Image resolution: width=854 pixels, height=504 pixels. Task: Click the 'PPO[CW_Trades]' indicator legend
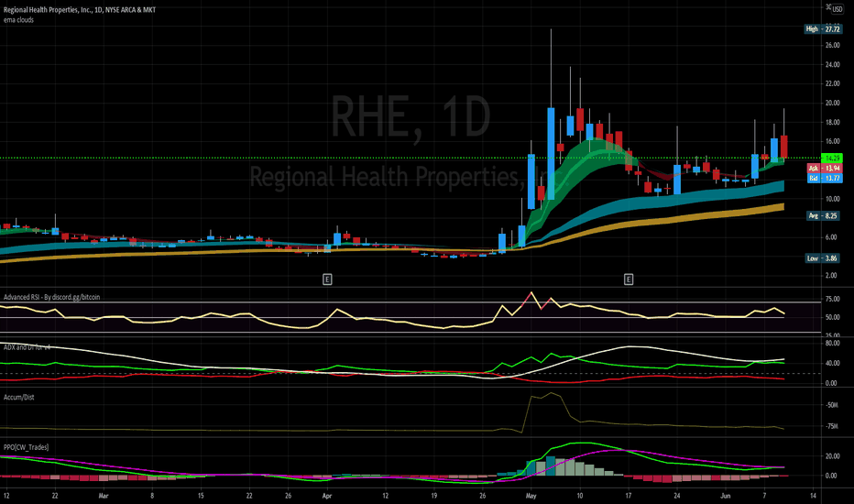[x=27, y=447]
